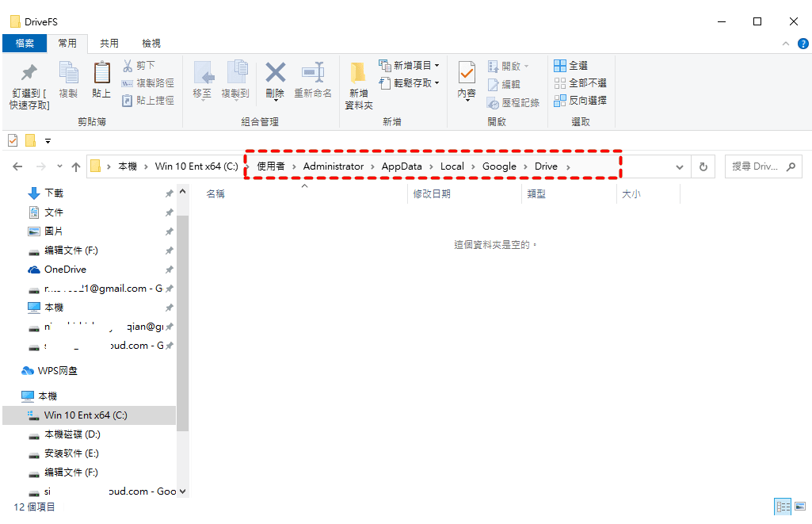Switch to the View (檢視) tab
The width and height of the screenshot is (812, 524).
click(151, 44)
